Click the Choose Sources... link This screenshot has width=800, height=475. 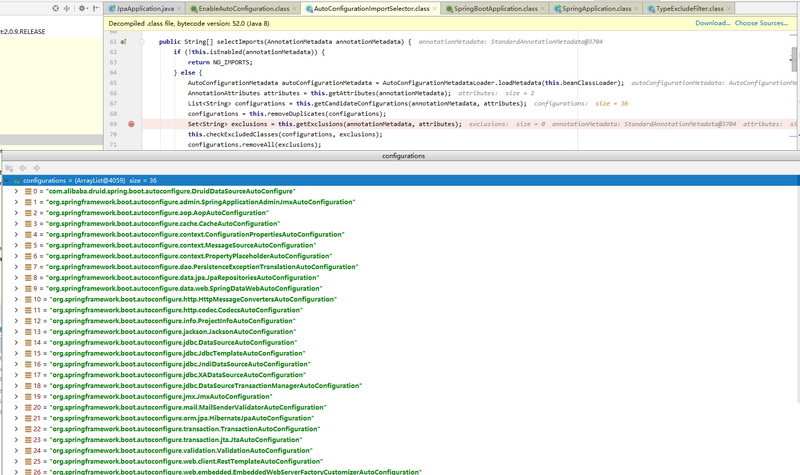pyautogui.click(x=761, y=23)
